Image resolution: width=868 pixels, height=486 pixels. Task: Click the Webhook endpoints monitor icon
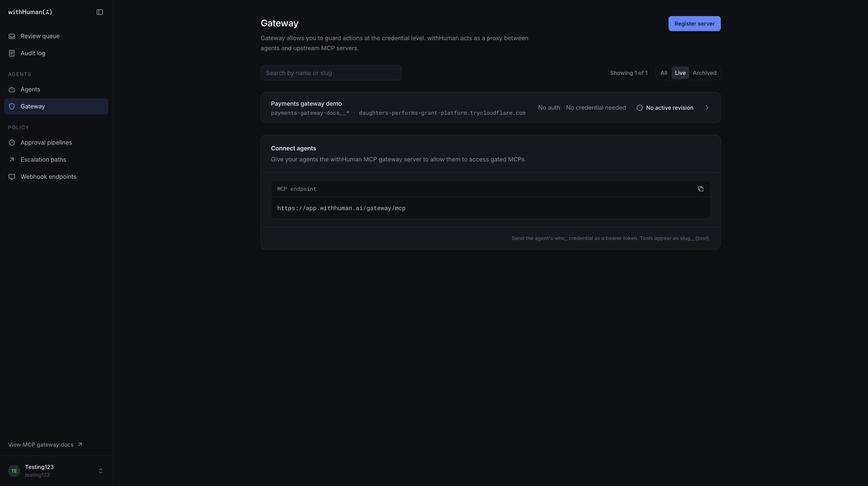(x=12, y=177)
